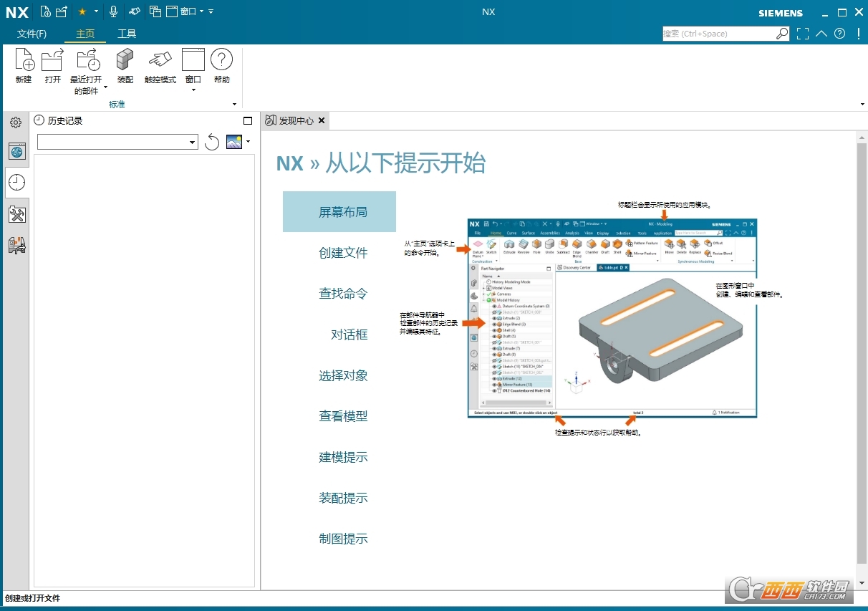Open the 装配提示 tip
The image size is (868, 611).
(343, 498)
